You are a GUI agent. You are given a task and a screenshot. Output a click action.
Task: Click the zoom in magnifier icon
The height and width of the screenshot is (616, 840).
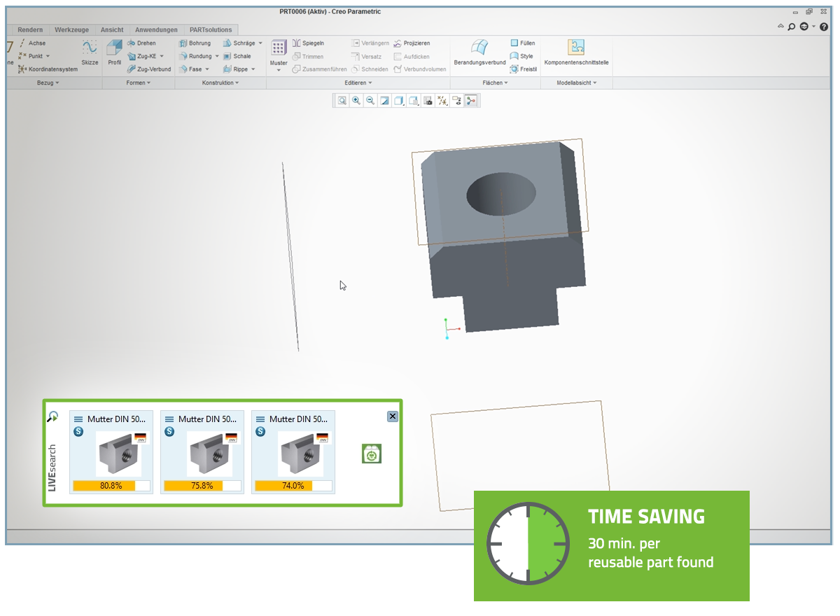pos(356,101)
